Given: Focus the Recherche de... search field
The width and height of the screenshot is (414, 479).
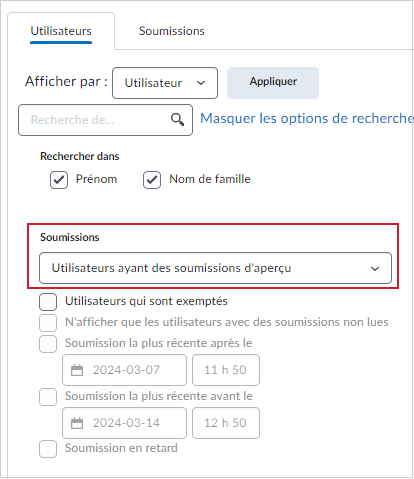Looking at the screenshot, I should [105, 120].
